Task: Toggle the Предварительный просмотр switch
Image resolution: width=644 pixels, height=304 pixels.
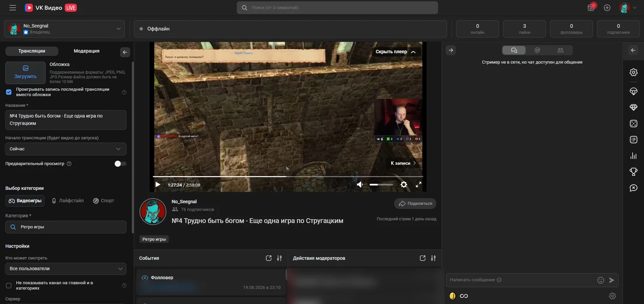Action: 120,164
